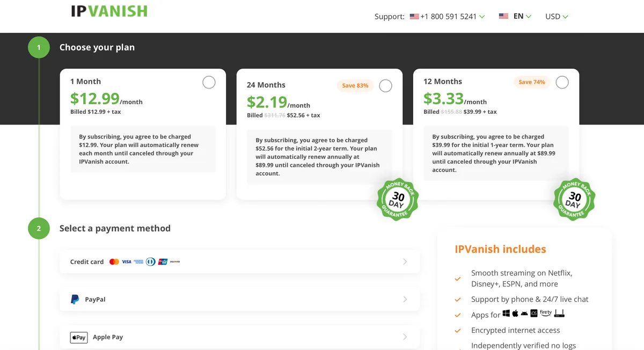Click the Save 83% badge
644x350 pixels.
[355, 85]
